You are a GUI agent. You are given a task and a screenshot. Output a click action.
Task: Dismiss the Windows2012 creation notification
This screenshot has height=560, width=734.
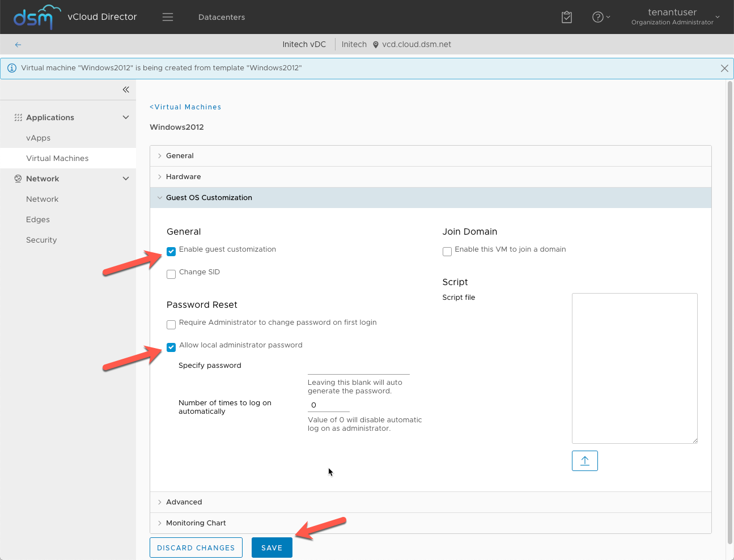point(724,68)
